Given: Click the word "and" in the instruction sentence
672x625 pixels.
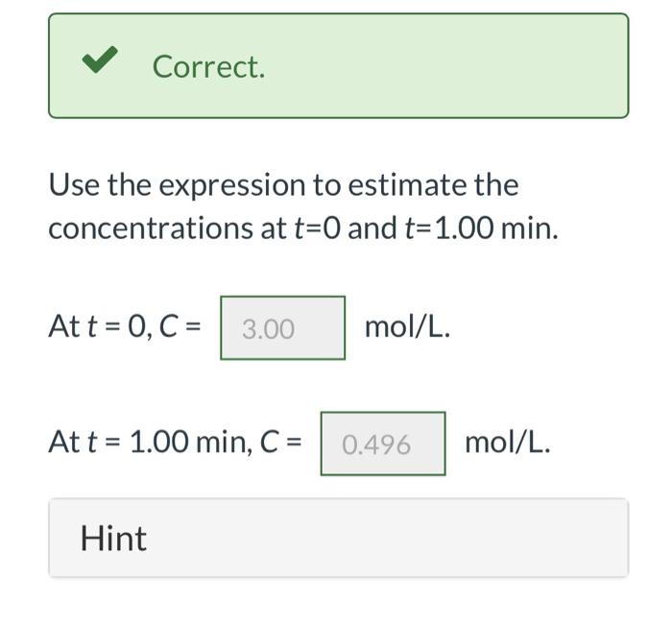Looking at the screenshot, I should [372, 228].
